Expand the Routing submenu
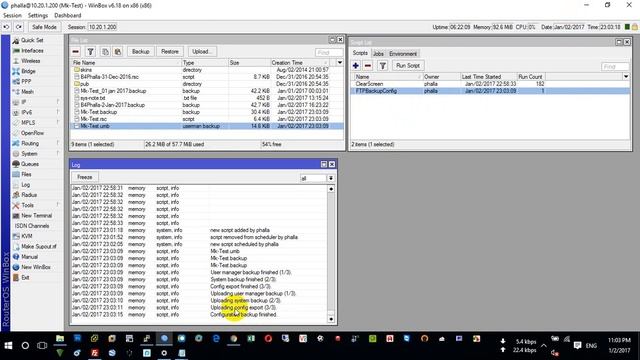 click(x=30, y=143)
